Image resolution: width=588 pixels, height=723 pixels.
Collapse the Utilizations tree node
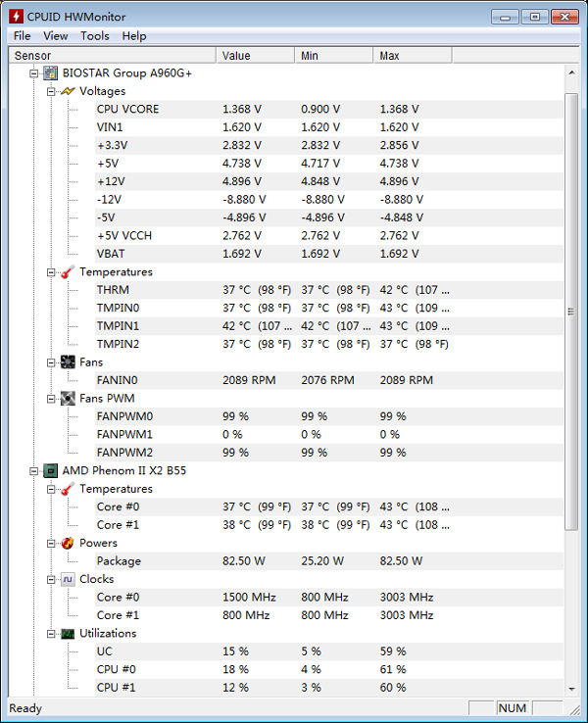[x=51, y=634]
